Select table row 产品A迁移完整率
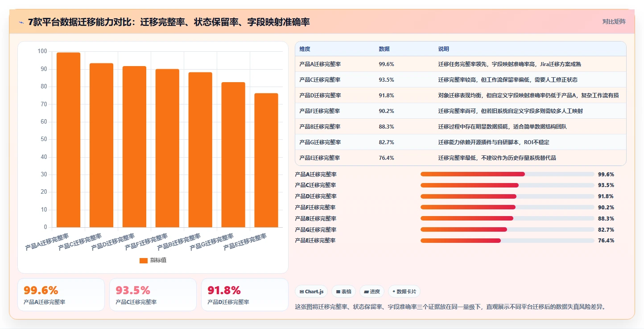 (461, 64)
